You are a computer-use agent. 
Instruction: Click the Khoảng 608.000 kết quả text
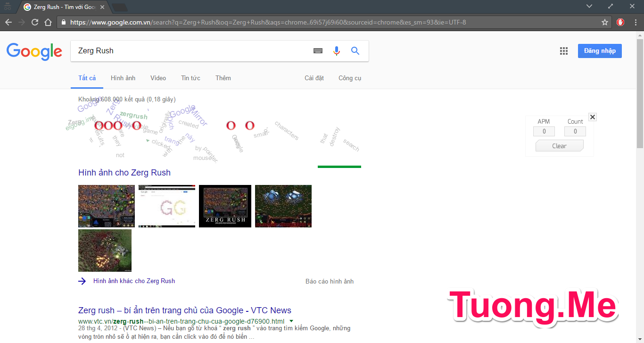point(127,100)
